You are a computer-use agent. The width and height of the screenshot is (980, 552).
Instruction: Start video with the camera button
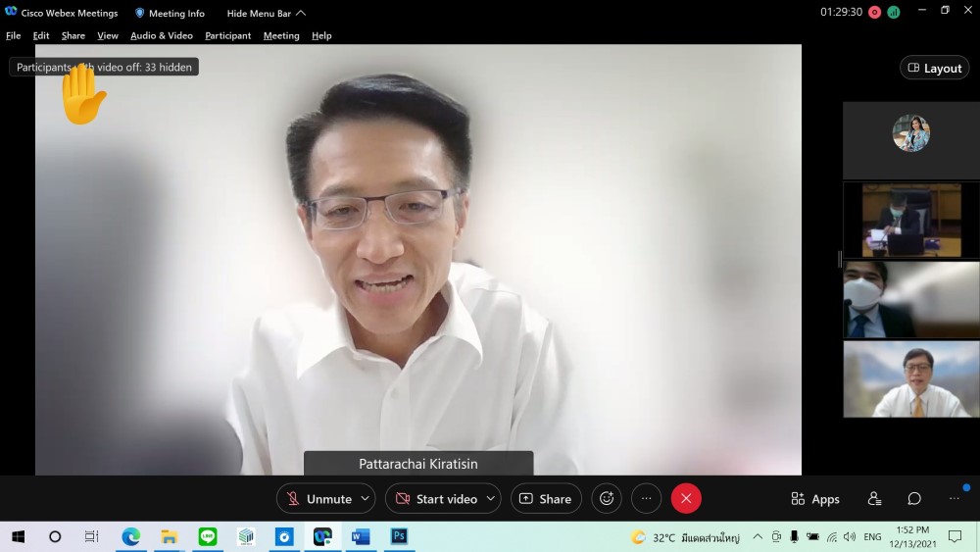point(435,499)
